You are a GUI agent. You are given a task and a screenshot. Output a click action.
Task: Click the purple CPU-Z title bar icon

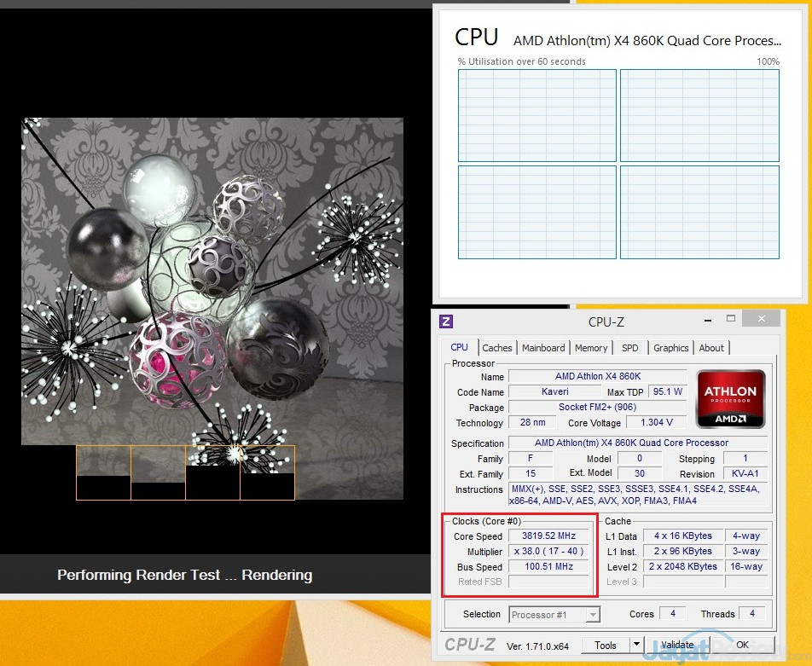[x=446, y=321]
